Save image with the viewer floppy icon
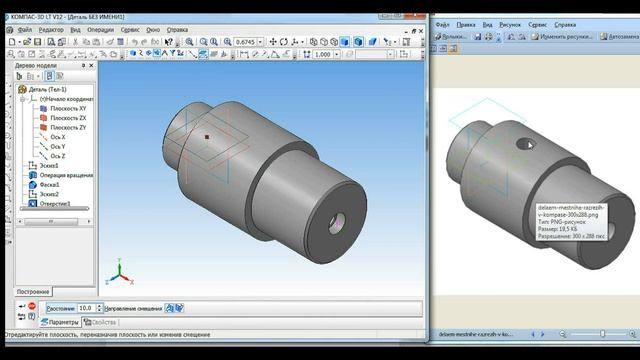640x360 pixels. tap(478, 37)
